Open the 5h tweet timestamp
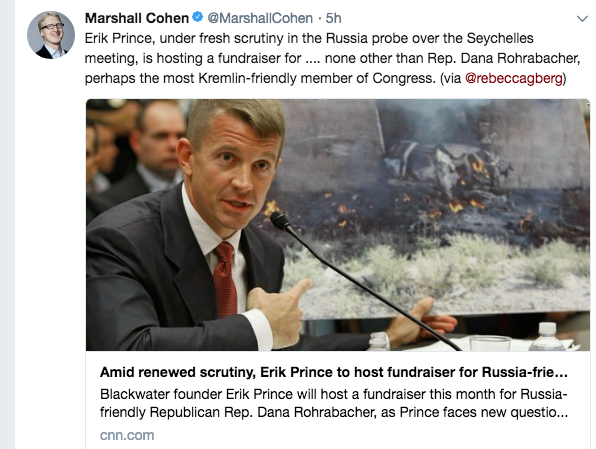 click(333, 18)
